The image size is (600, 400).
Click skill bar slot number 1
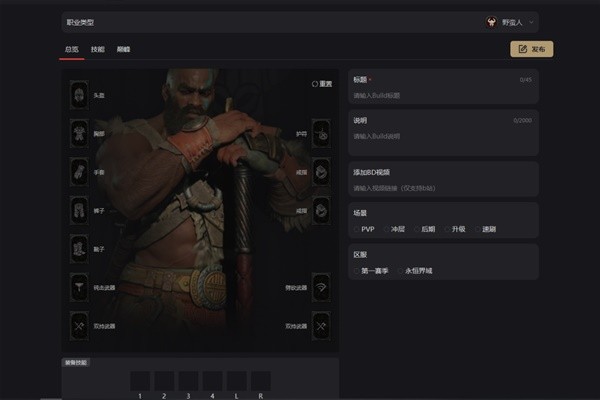(140, 381)
